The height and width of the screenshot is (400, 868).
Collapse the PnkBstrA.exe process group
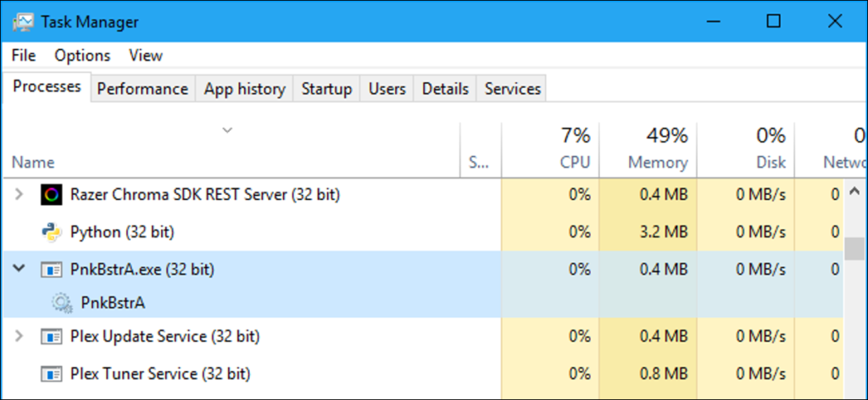(x=19, y=269)
